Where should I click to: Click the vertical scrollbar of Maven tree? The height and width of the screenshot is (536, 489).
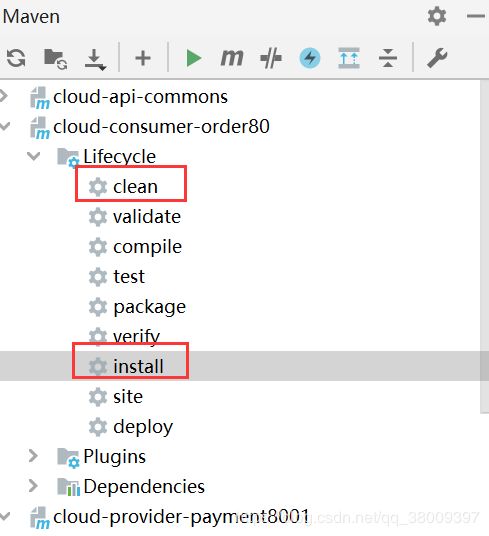(x=484, y=246)
